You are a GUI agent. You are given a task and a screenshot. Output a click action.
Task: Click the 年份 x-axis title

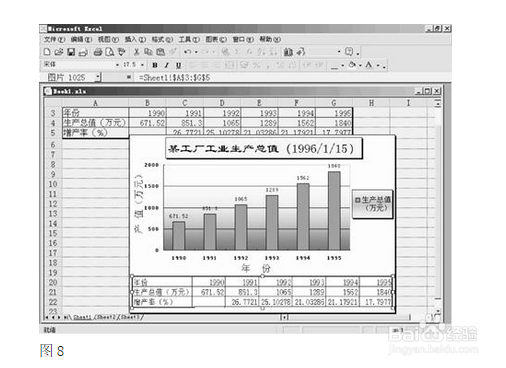click(256, 268)
